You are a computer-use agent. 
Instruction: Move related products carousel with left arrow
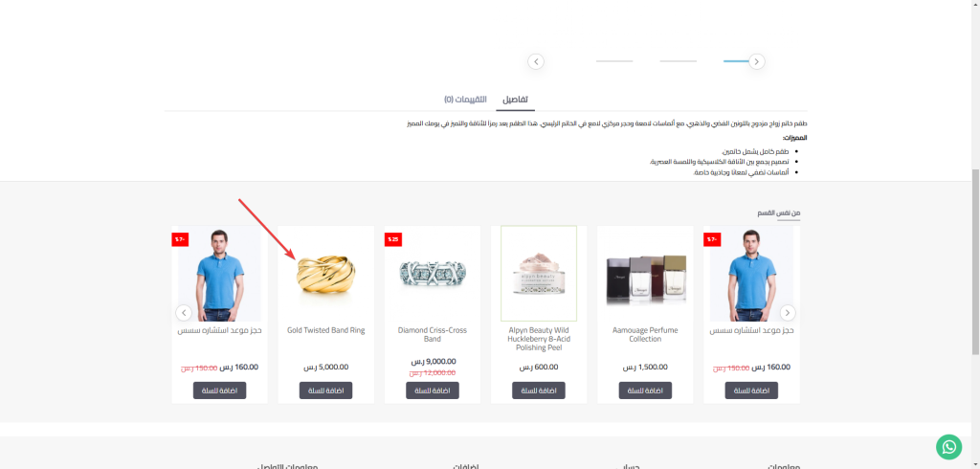pos(184,313)
